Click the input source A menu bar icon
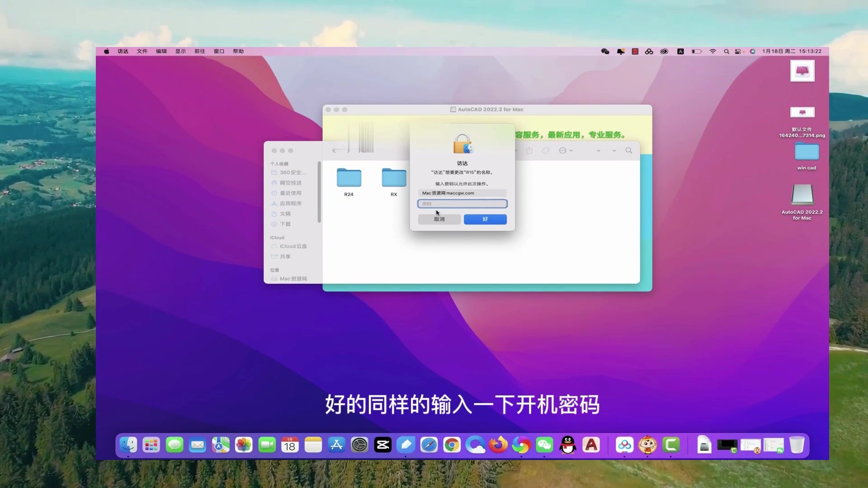The height and width of the screenshot is (488, 868). point(680,52)
